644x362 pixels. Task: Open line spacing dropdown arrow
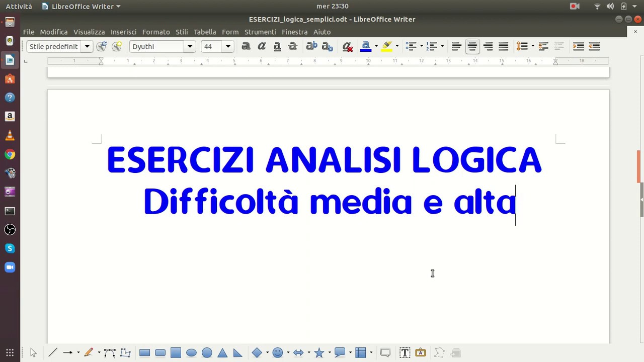point(533,46)
